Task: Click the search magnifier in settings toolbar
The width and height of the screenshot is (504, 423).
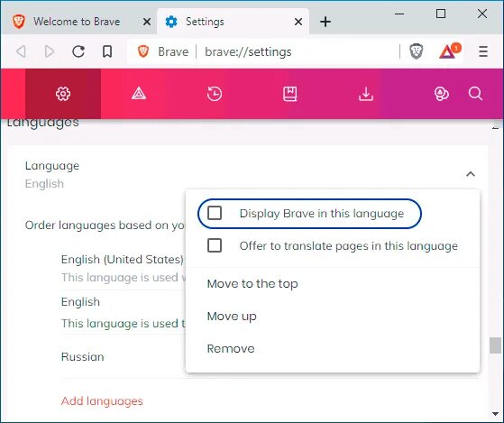Action: click(475, 94)
